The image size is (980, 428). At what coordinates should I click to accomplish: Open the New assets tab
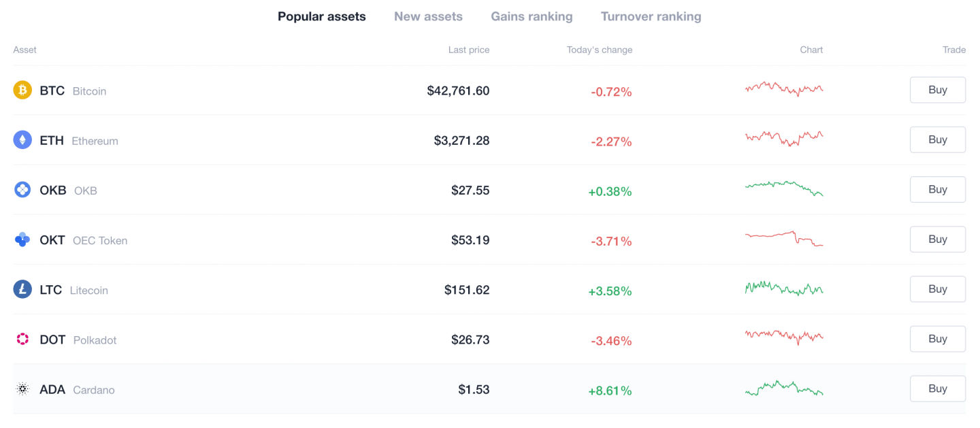tap(428, 16)
